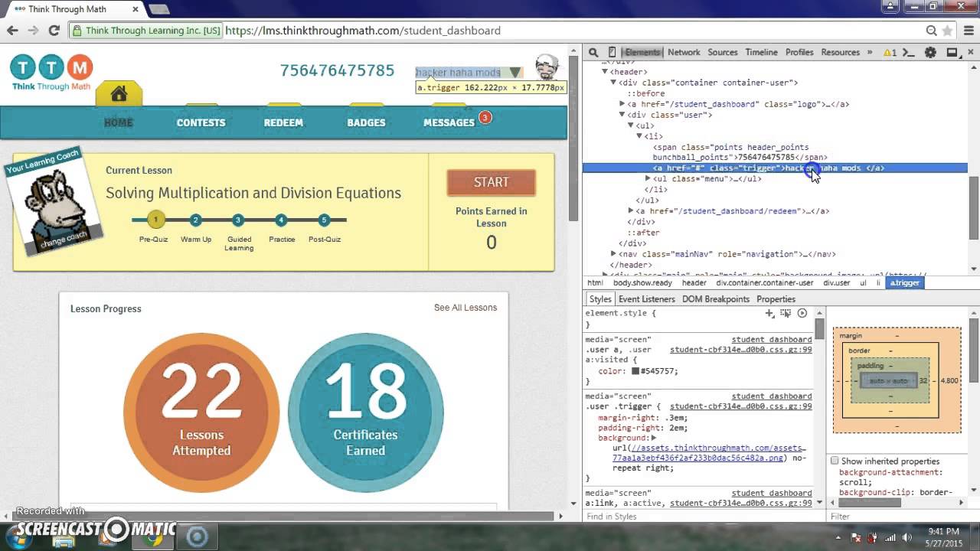Image resolution: width=980 pixels, height=551 pixels.
Task: Open the BADGES menu item
Action: point(366,122)
